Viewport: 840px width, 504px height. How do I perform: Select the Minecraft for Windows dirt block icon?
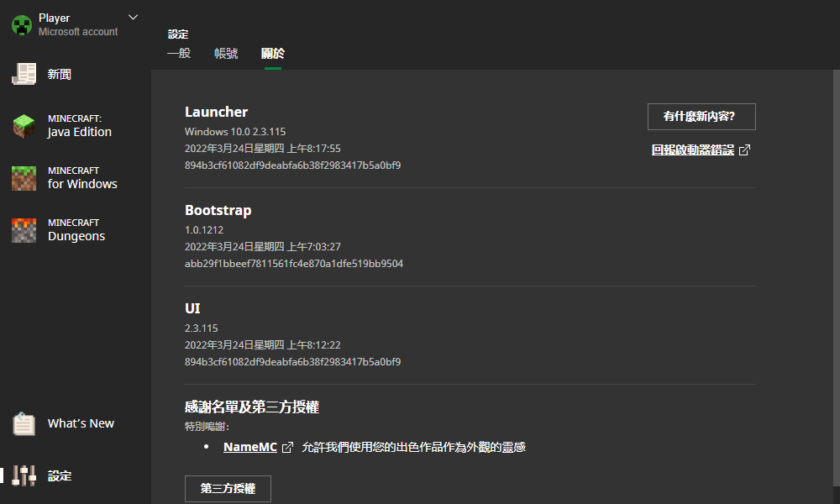pyautogui.click(x=24, y=178)
